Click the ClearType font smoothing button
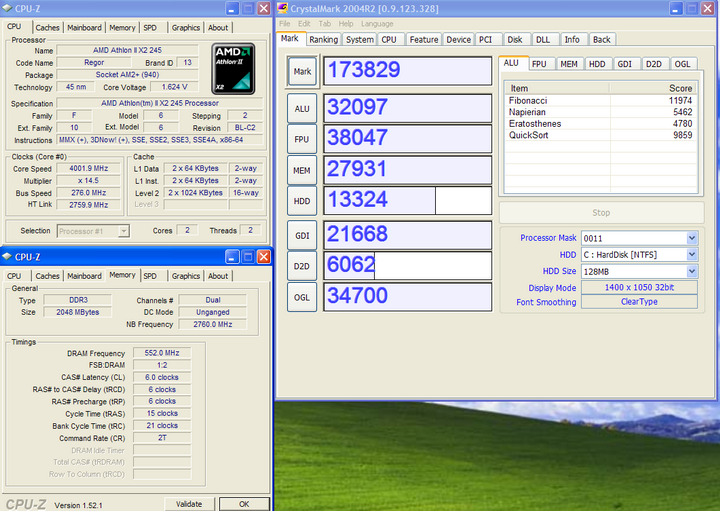The width and height of the screenshot is (720, 511). click(639, 302)
